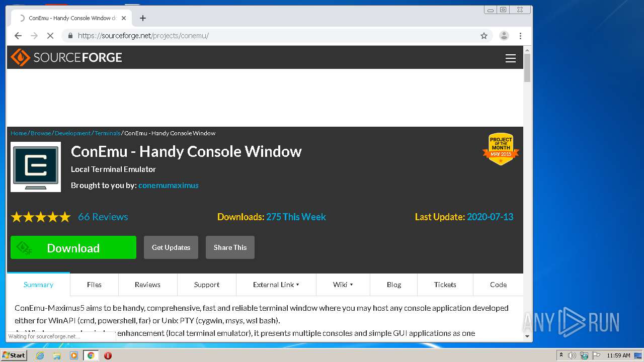644x362 pixels.
Task: Open the Windows Start menu
Action: point(14,355)
